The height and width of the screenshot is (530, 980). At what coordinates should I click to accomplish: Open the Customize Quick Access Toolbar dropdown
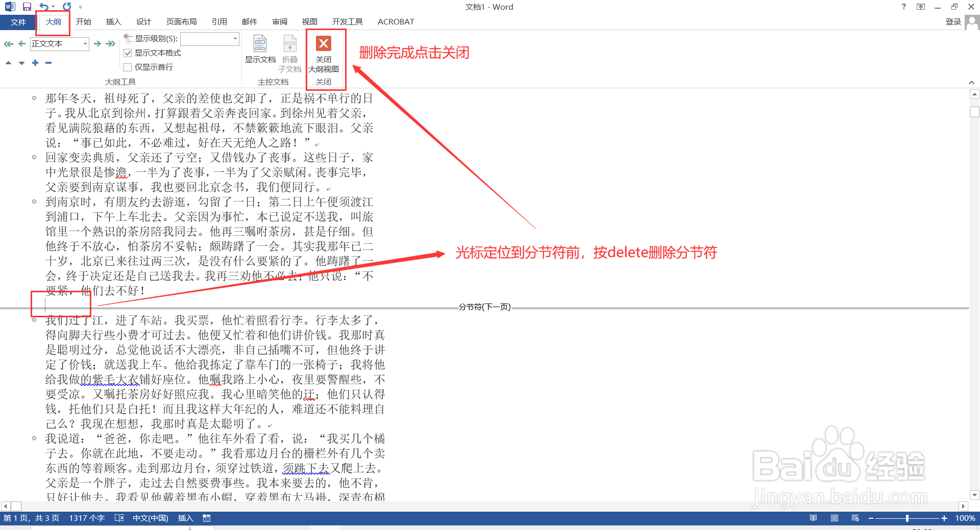coord(80,7)
